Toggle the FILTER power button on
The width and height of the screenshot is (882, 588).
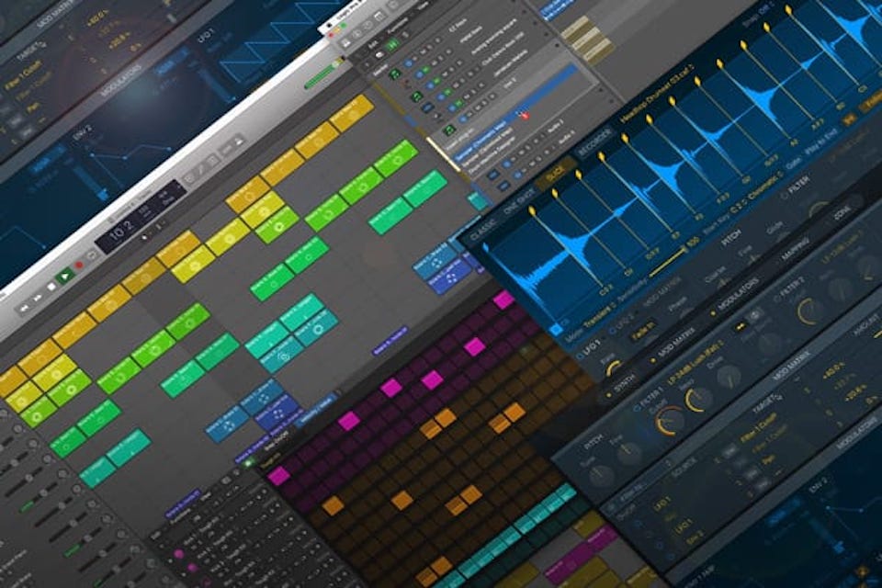pyautogui.click(x=783, y=194)
